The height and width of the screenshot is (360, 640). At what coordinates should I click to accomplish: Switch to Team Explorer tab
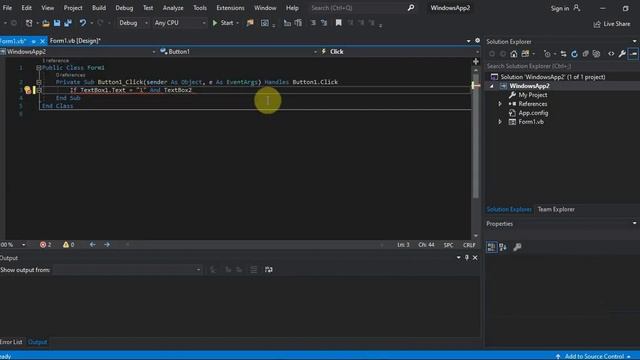(x=556, y=209)
